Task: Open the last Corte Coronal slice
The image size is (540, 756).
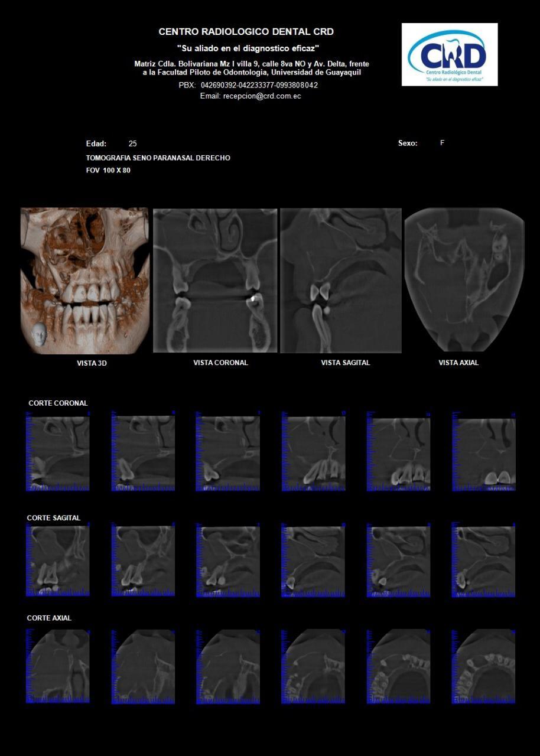Action: pyautogui.click(x=484, y=452)
